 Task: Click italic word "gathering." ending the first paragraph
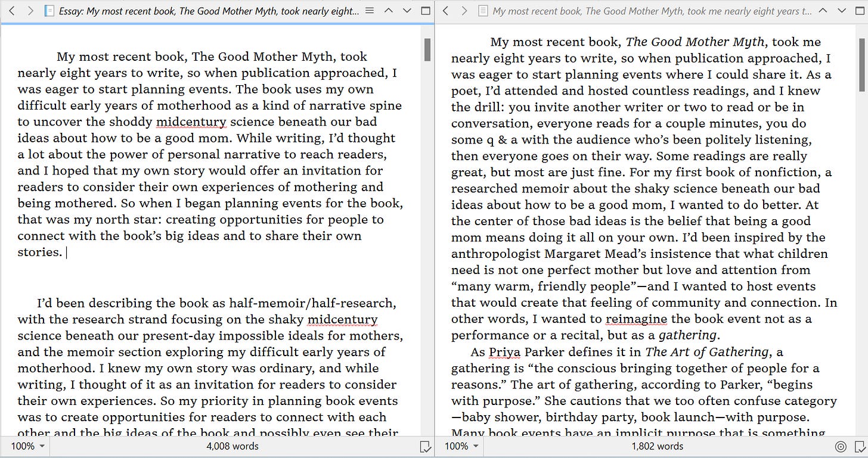coord(689,335)
